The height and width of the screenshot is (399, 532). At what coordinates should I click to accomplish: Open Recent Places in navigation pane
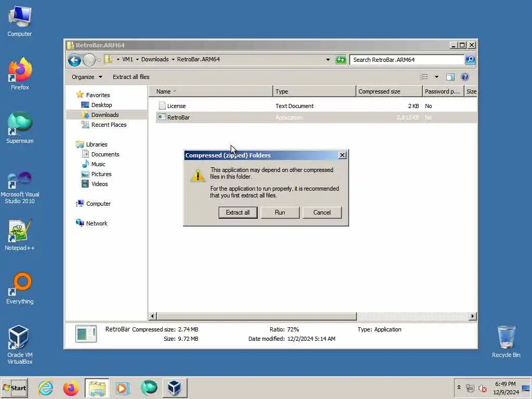coord(109,125)
